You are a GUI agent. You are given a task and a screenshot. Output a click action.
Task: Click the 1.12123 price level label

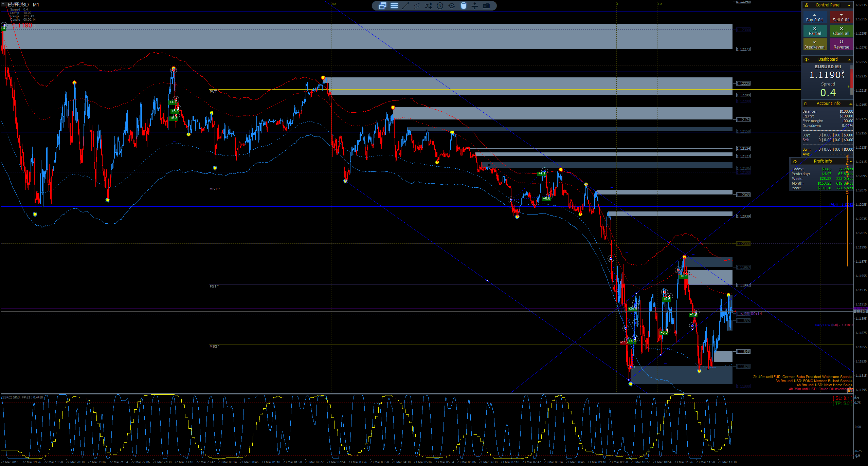pos(743,156)
